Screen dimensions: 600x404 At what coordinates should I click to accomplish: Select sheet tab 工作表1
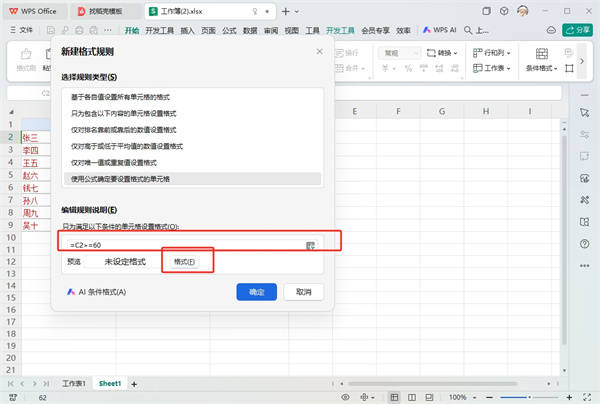[74, 383]
